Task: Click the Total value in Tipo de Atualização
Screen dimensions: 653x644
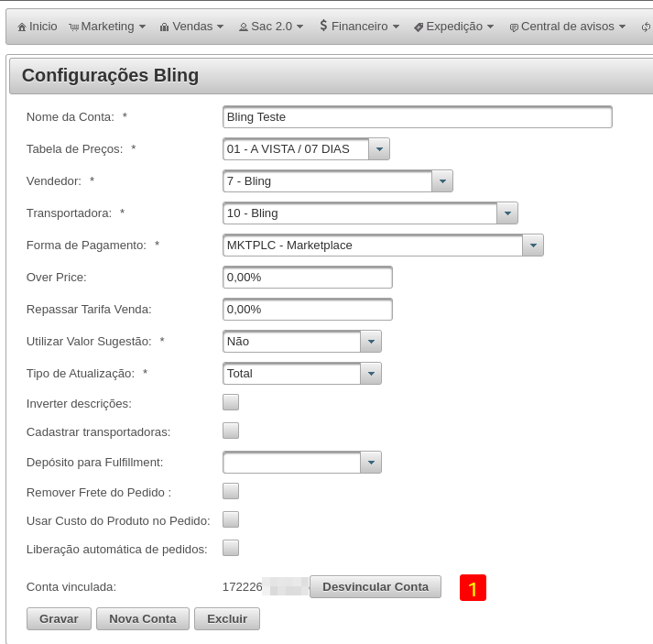Action: pyautogui.click(x=239, y=374)
